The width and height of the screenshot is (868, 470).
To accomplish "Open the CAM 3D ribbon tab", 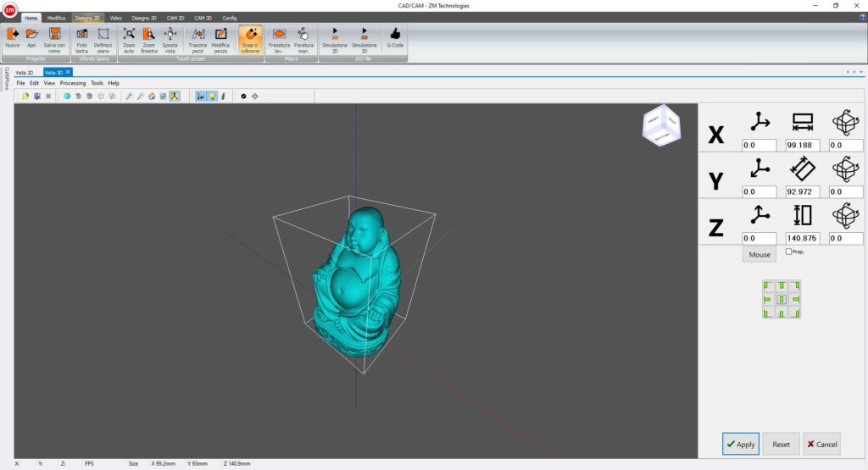I will coord(203,18).
